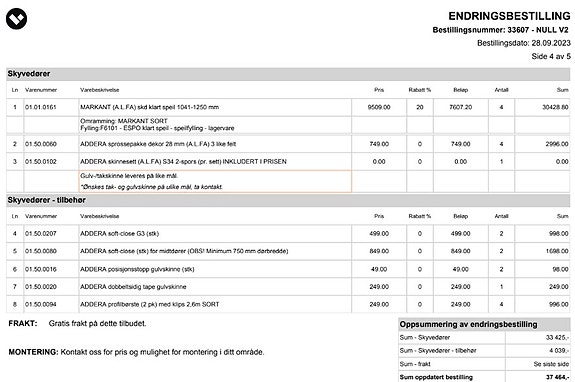Click item number 01.50.0207

[41, 234]
